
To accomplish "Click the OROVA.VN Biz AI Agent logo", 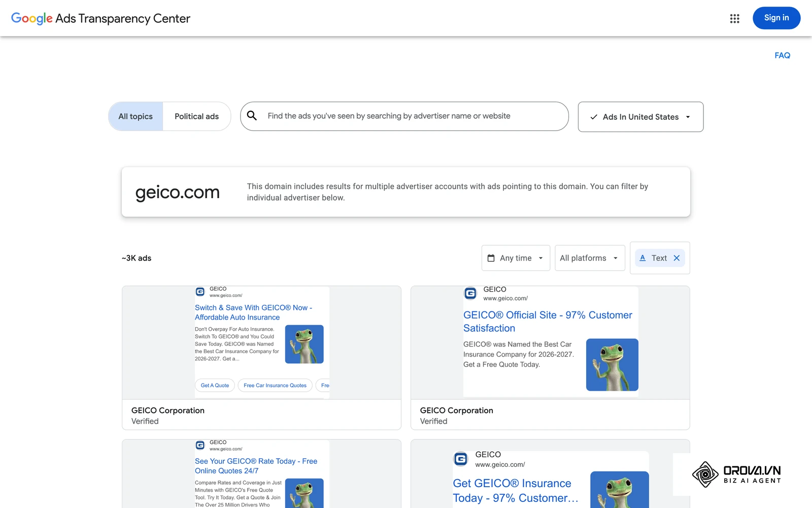I will point(736,474).
